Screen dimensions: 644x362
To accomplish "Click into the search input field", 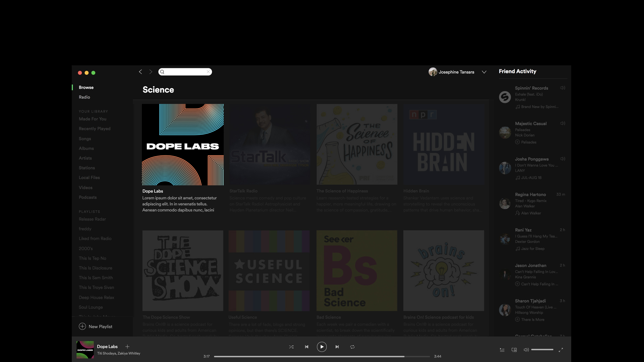I will [185, 72].
